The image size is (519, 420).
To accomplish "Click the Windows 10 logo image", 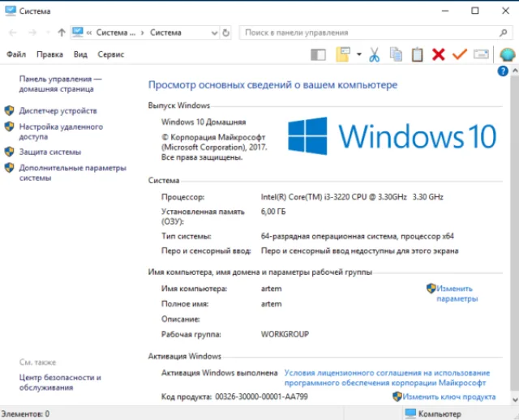I will click(x=392, y=136).
